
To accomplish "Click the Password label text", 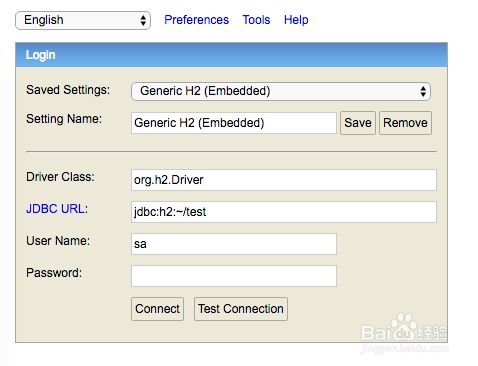I will 54,273.
